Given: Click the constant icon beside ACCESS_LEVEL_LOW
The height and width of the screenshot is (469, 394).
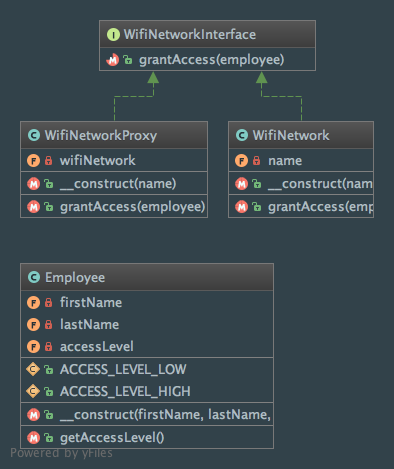Looking at the screenshot, I should click(x=33, y=369).
